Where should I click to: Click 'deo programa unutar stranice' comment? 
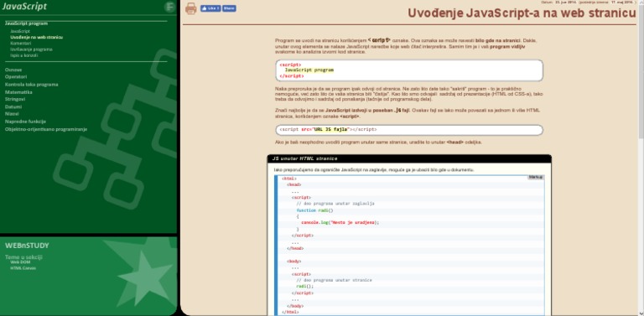334,280
